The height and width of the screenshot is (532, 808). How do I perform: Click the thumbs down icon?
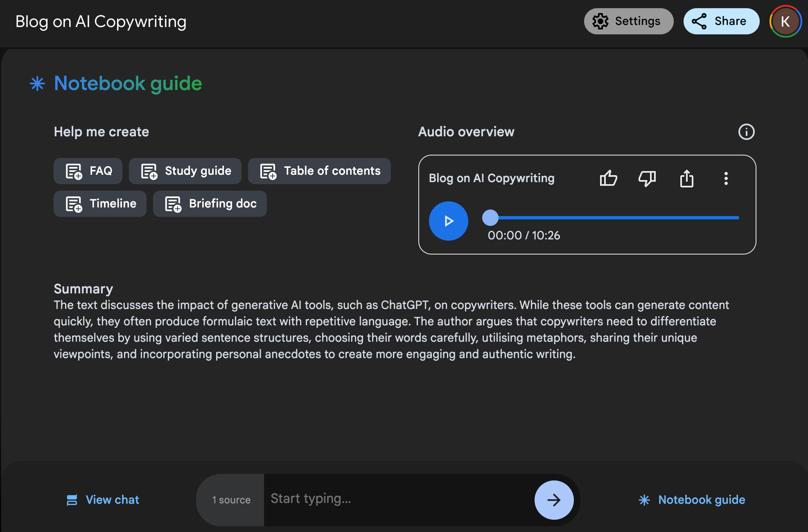(647, 178)
